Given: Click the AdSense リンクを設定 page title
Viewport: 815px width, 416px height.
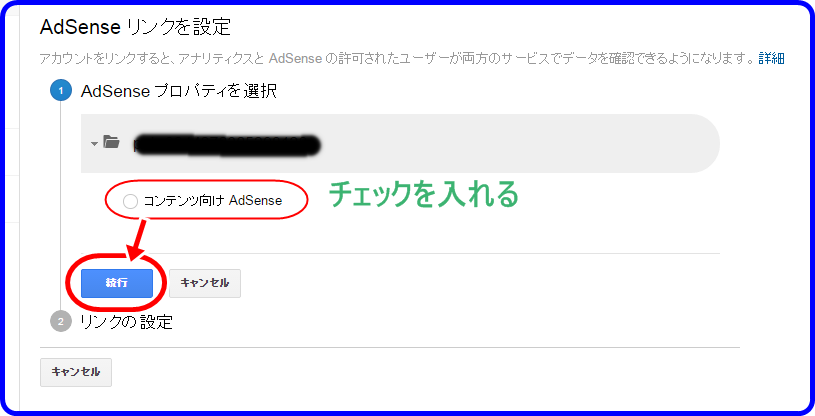Looking at the screenshot, I should pyautogui.click(x=136, y=27).
